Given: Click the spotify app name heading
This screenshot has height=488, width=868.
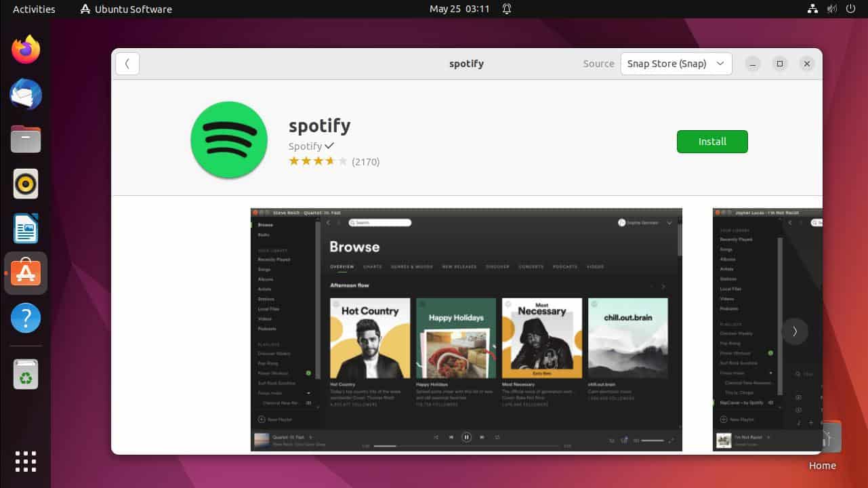Looking at the screenshot, I should (x=319, y=126).
